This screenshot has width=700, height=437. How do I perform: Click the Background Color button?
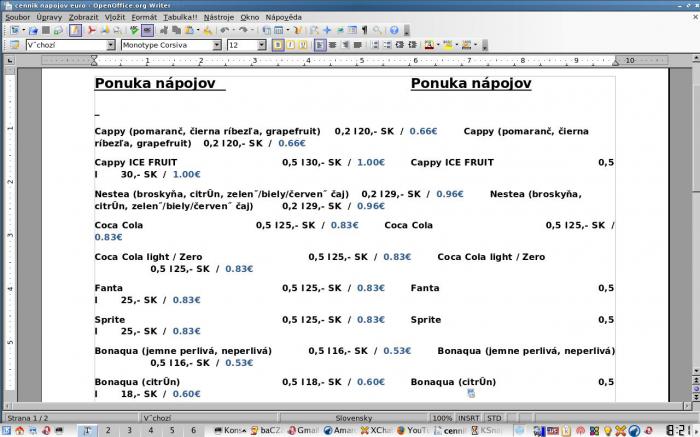pos(467,45)
